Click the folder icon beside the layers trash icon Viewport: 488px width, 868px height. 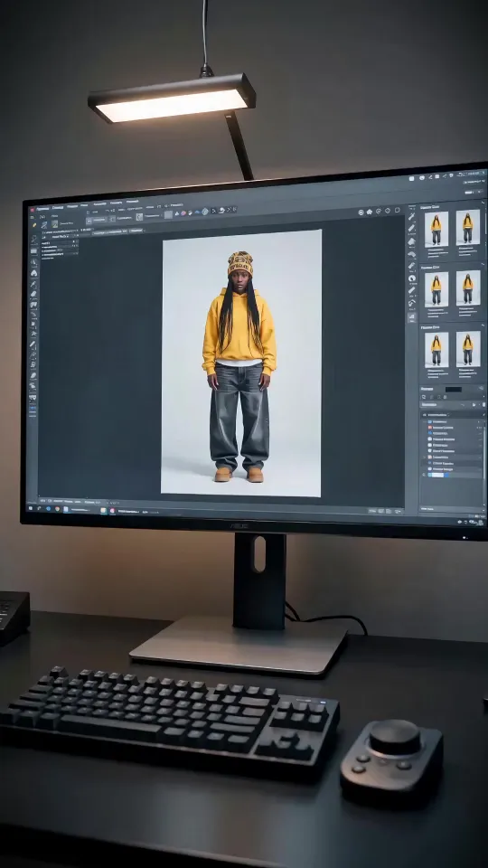tap(474, 405)
